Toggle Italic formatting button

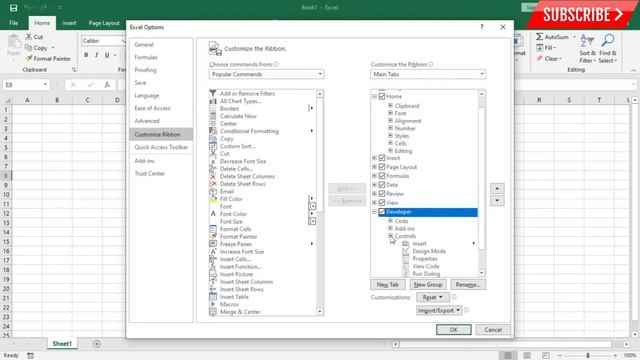[x=96, y=55]
